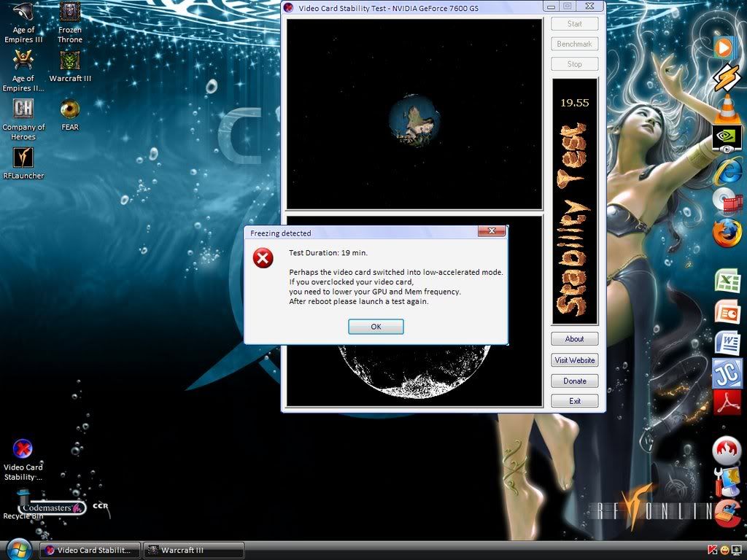Open Nero flame icon in the dock
Image resolution: width=747 pixels, height=560 pixels.
click(x=727, y=450)
